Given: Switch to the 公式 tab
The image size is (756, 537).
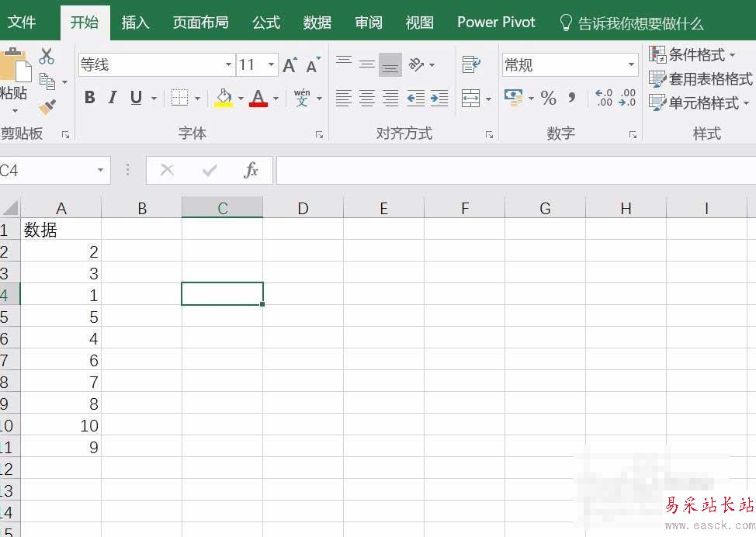Looking at the screenshot, I should pyautogui.click(x=266, y=23).
